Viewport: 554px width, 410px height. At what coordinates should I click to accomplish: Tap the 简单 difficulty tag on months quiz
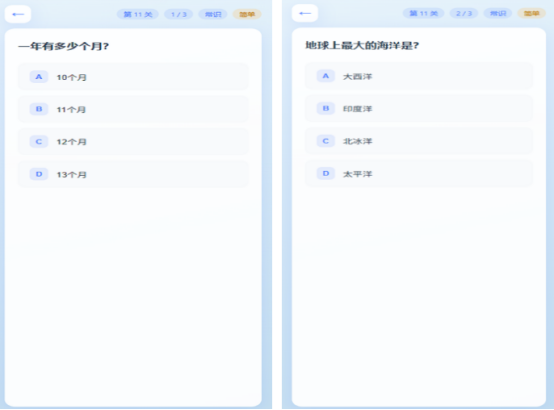247,14
